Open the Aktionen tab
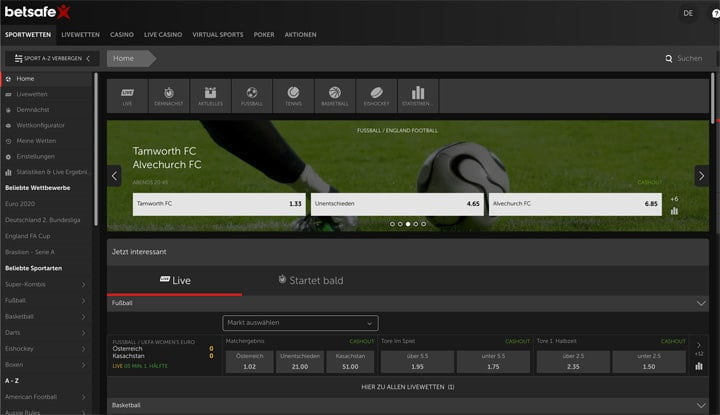The width and height of the screenshot is (720, 415). pyautogui.click(x=300, y=35)
